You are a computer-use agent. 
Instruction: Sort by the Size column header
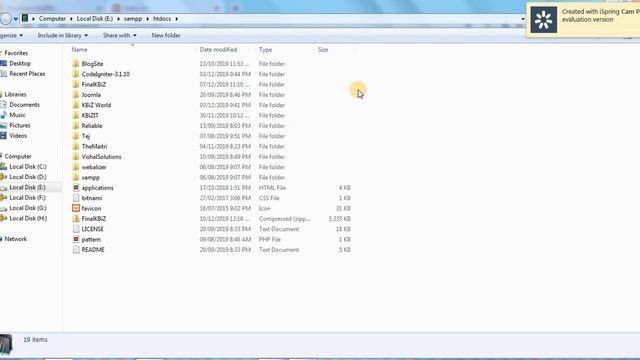pyautogui.click(x=323, y=50)
